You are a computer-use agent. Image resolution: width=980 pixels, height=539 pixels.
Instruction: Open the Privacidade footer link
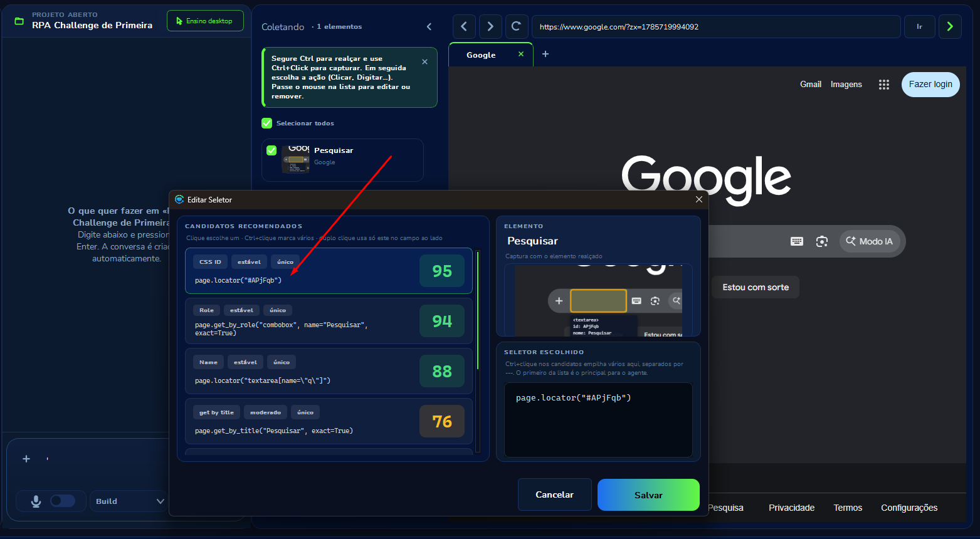pos(792,508)
